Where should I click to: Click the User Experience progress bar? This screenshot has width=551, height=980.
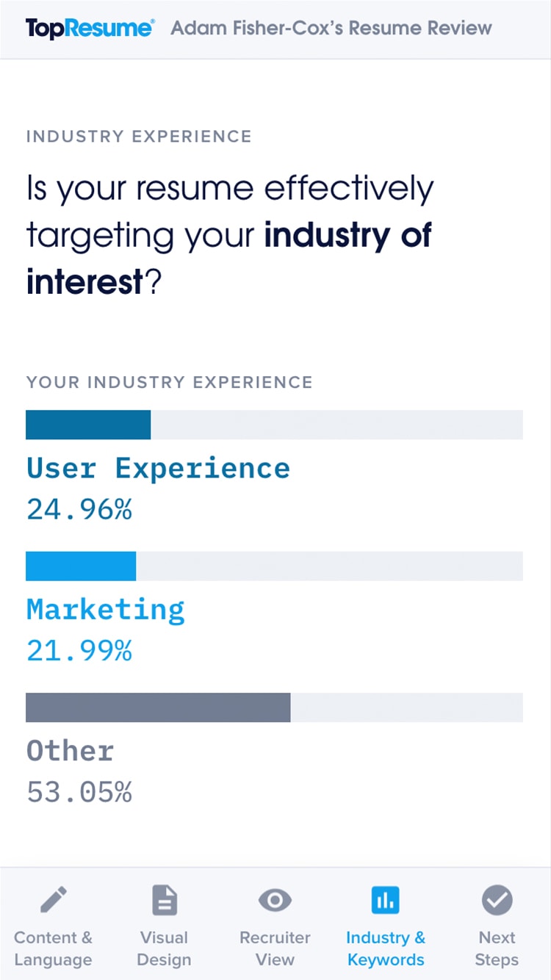[x=274, y=425]
